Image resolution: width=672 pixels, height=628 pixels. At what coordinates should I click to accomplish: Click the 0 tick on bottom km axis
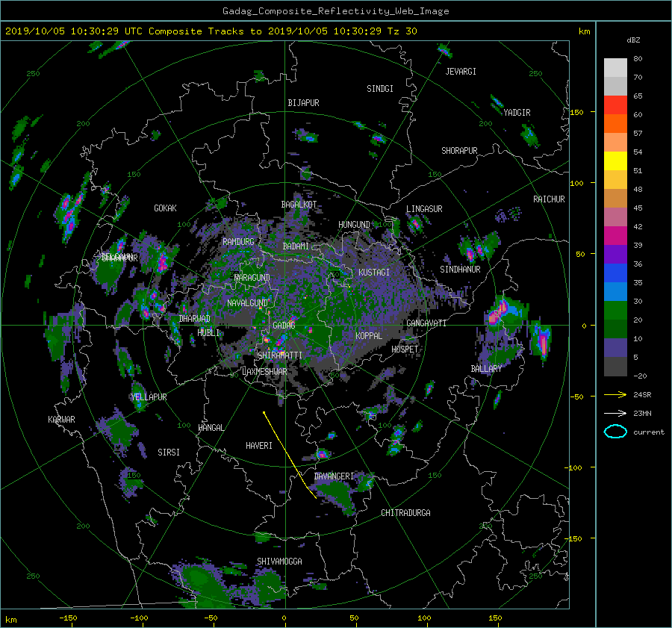[x=284, y=618]
